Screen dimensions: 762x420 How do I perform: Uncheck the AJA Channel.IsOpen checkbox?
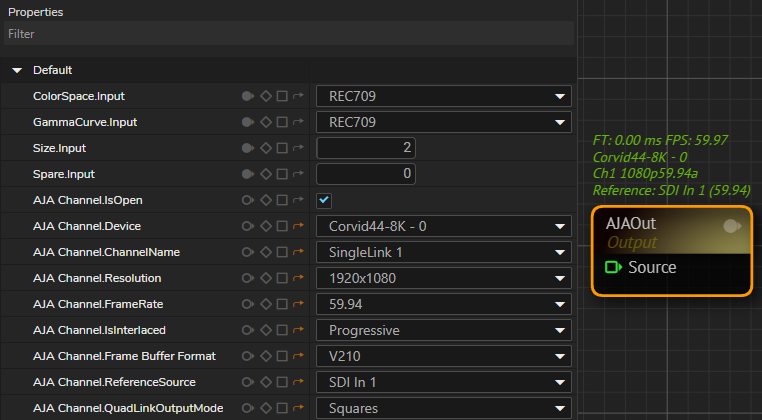[x=324, y=200]
